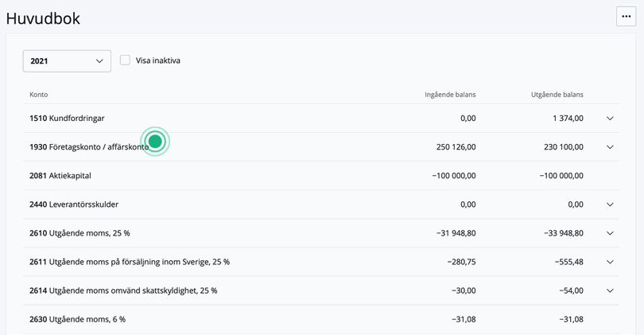Screen dimensions: 644x335
Task: Click the Konto column header
Action: [39, 95]
